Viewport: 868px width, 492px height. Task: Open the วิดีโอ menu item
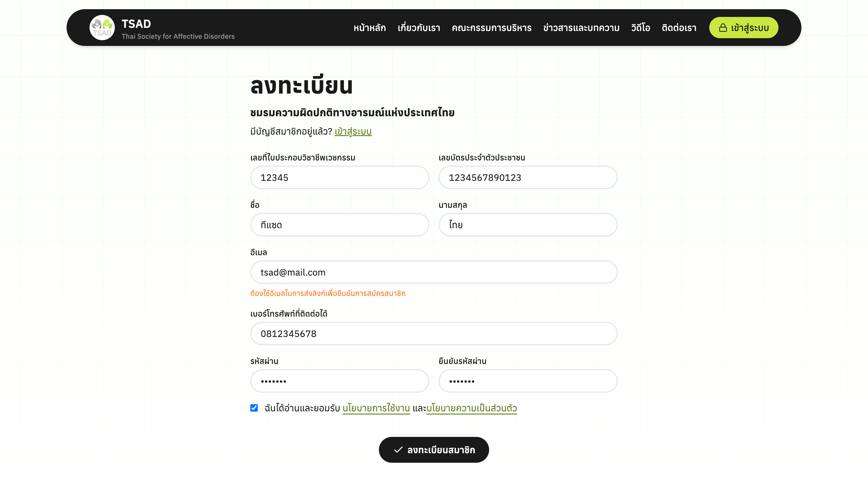pos(640,28)
